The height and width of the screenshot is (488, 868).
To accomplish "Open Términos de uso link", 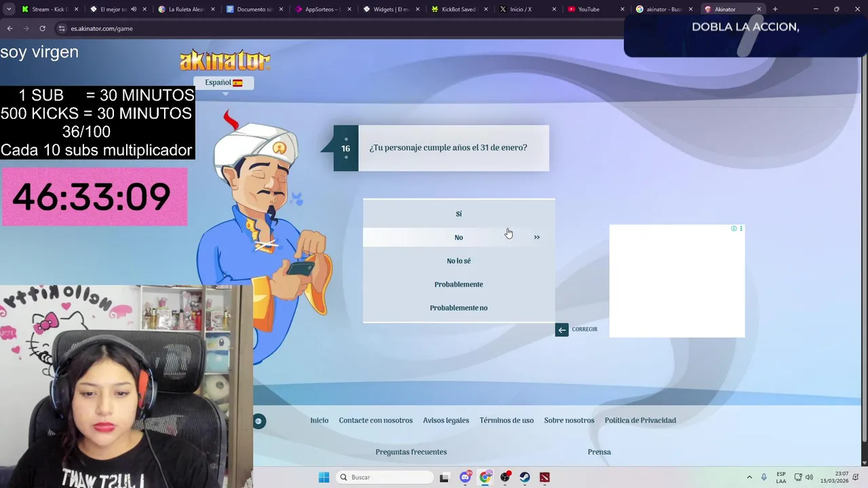I will coord(507,420).
